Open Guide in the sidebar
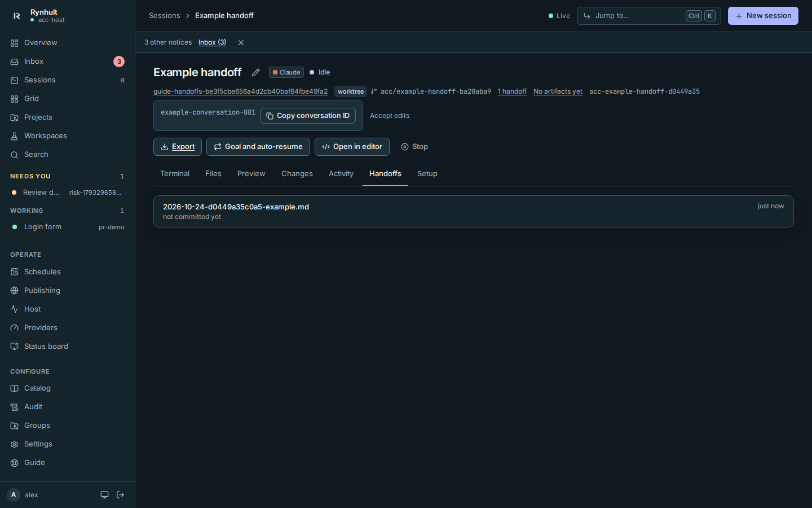Screen dimensions: 812x508 (67, 463)
